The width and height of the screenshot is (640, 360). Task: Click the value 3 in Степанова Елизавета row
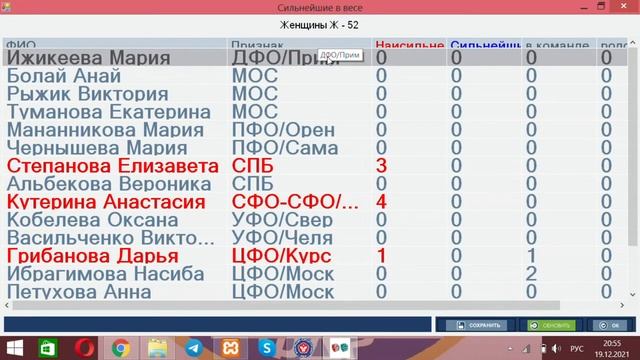[x=381, y=166]
